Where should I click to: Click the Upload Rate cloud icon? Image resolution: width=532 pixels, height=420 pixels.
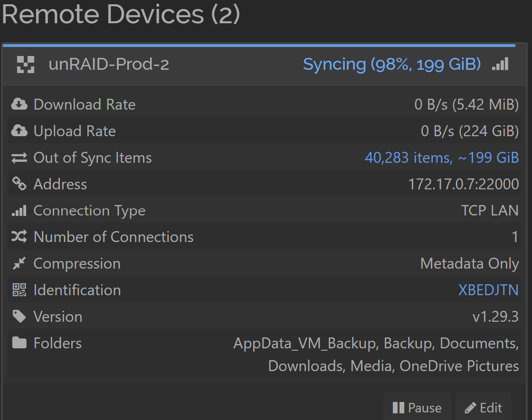[19, 131]
